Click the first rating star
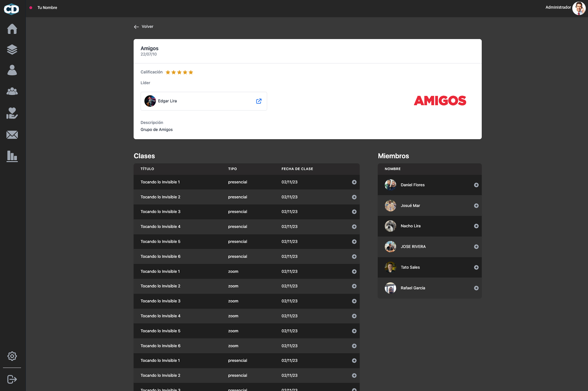588x391 pixels. click(168, 72)
